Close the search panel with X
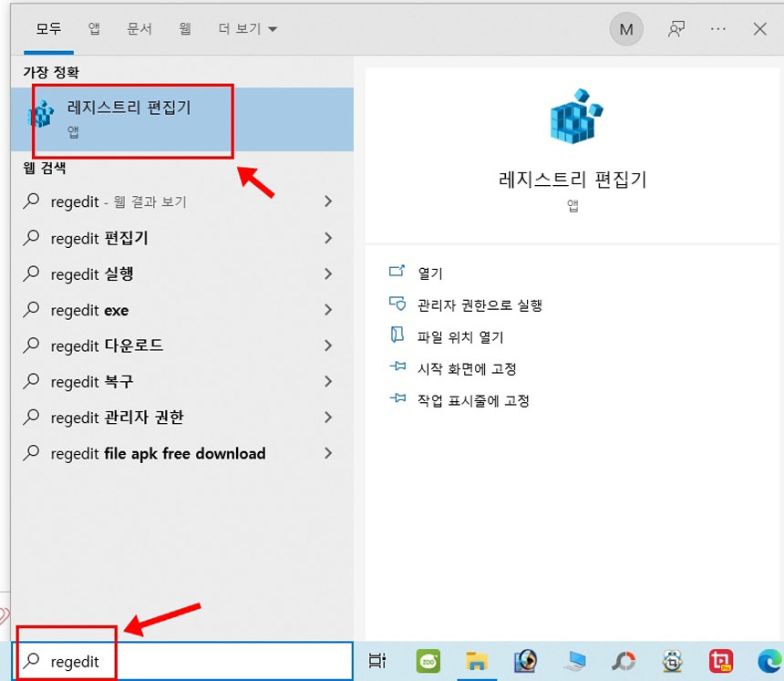The height and width of the screenshot is (681, 784). coord(760,29)
